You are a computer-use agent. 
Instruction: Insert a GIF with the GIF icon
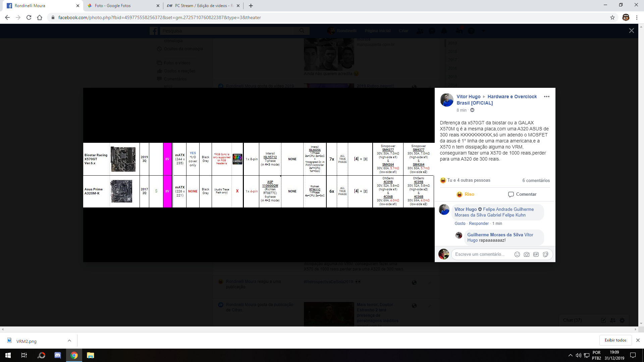coord(536,254)
